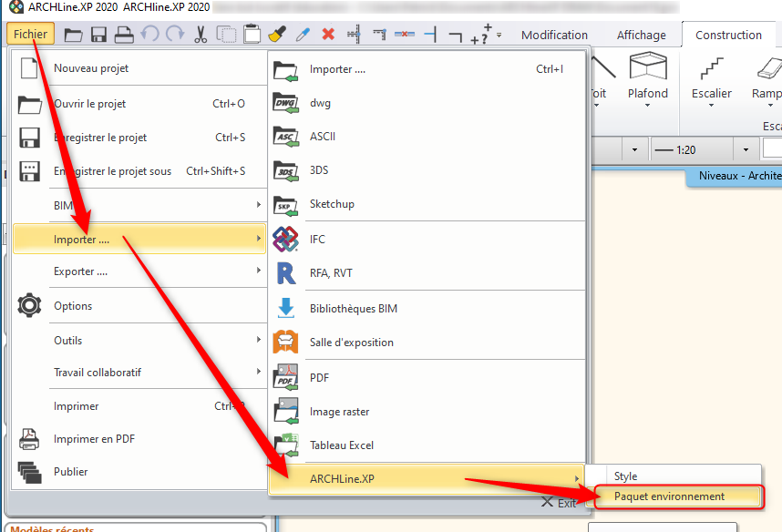This screenshot has width=782, height=532.
Task: Click the clipboard paste icon
Action: pyautogui.click(x=252, y=34)
